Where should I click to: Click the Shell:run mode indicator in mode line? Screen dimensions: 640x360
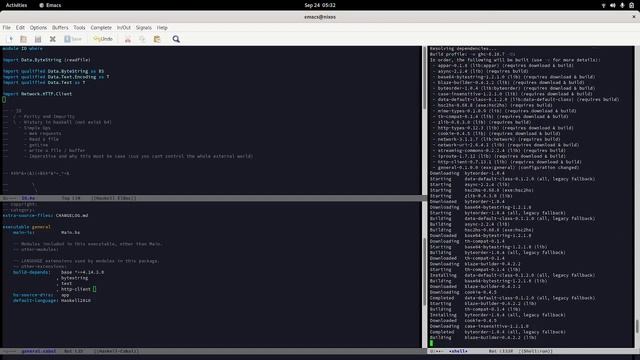[536, 351]
